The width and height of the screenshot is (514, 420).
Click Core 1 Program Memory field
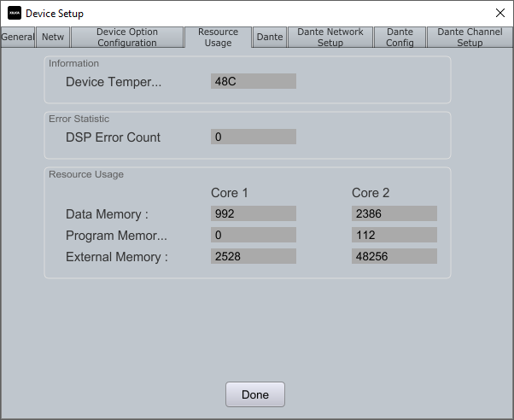click(x=254, y=235)
